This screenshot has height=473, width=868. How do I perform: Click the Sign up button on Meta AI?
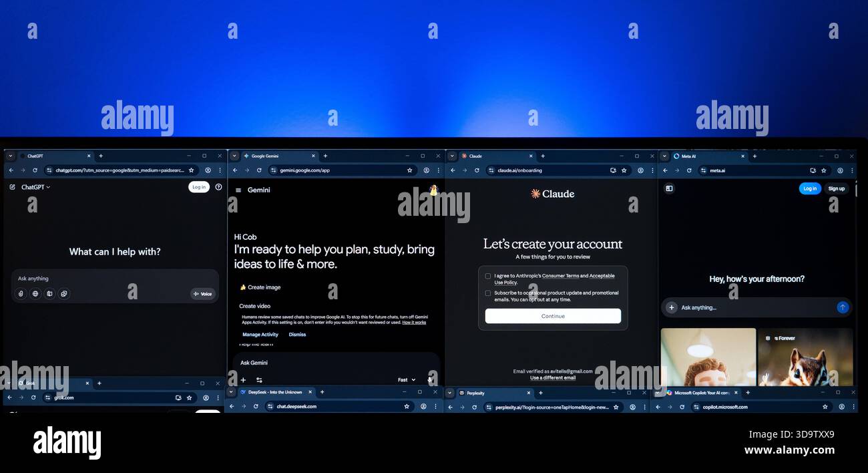(x=837, y=188)
